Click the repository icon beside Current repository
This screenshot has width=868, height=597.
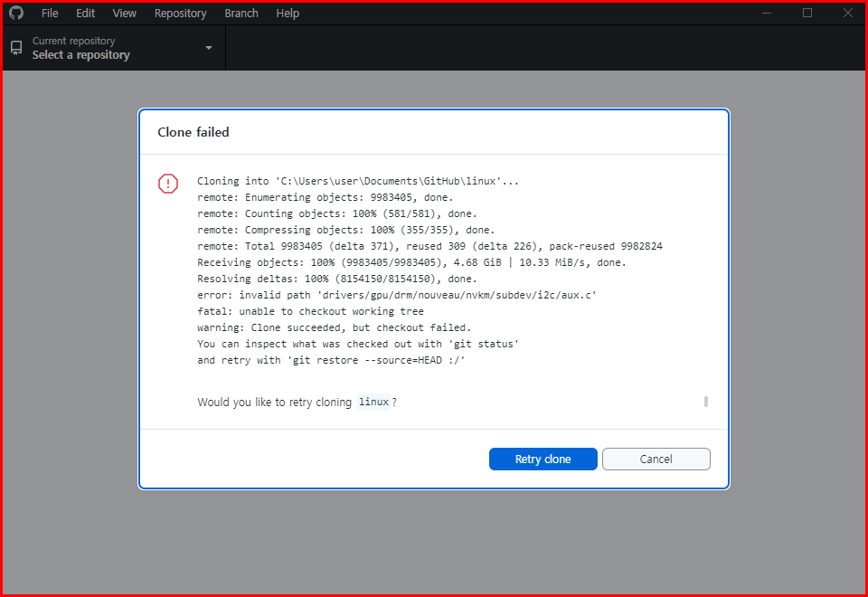click(16, 48)
